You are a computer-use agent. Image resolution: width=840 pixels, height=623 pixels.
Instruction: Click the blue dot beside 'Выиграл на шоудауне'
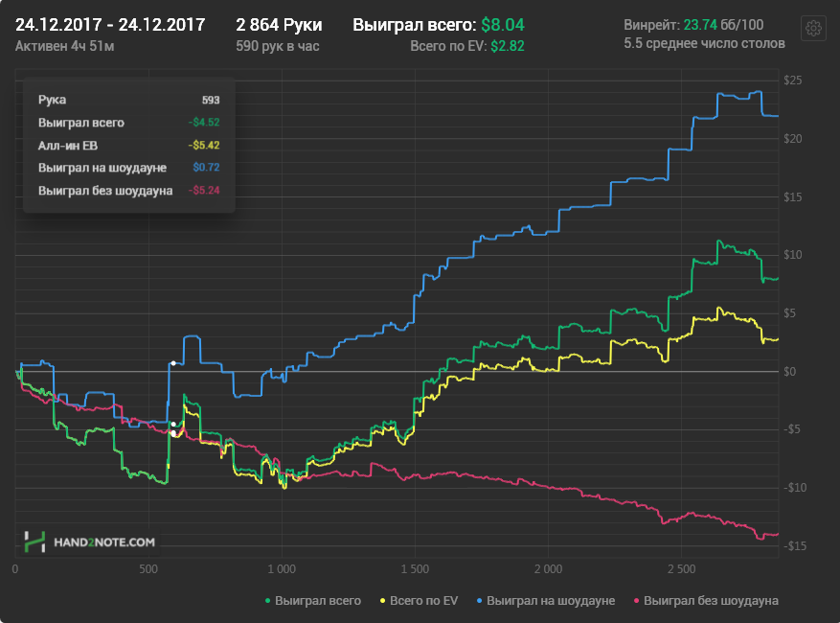tap(480, 601)
